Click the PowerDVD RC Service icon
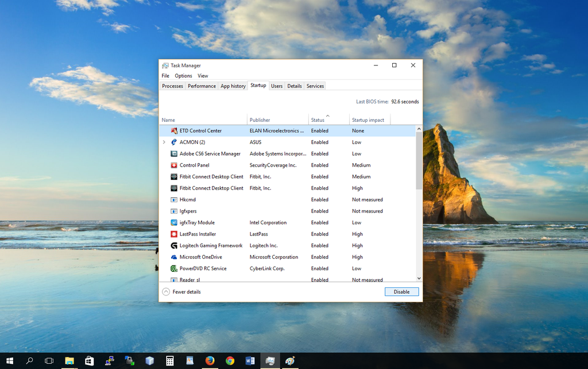The image size is (588, 369). [174, 268]
